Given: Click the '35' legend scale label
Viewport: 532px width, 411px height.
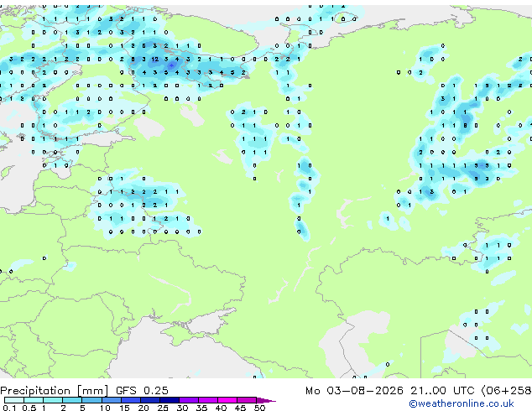Looking at the screenshot, I should click(201, 408).
